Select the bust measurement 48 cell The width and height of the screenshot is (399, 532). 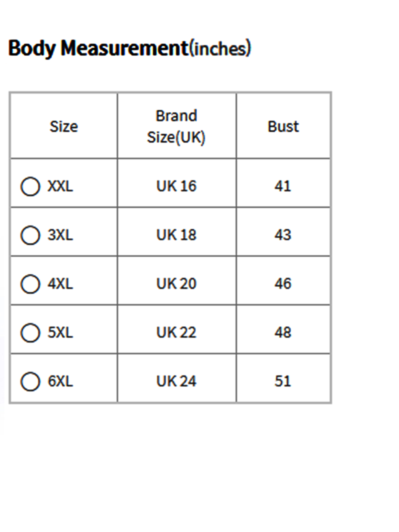click(283, 332)
